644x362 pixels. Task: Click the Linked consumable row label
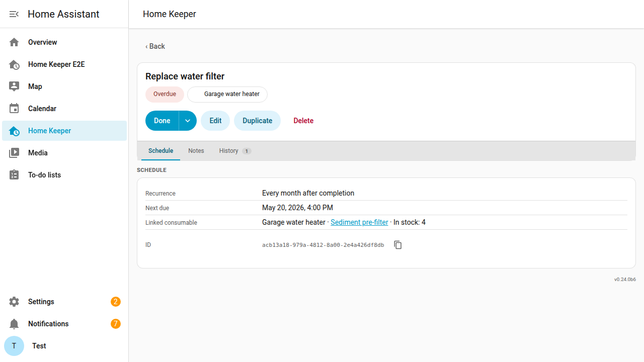pos(171,223)
